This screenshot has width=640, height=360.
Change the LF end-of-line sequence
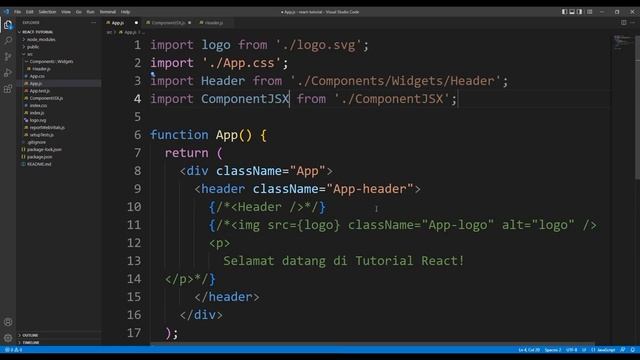point(584,350)
